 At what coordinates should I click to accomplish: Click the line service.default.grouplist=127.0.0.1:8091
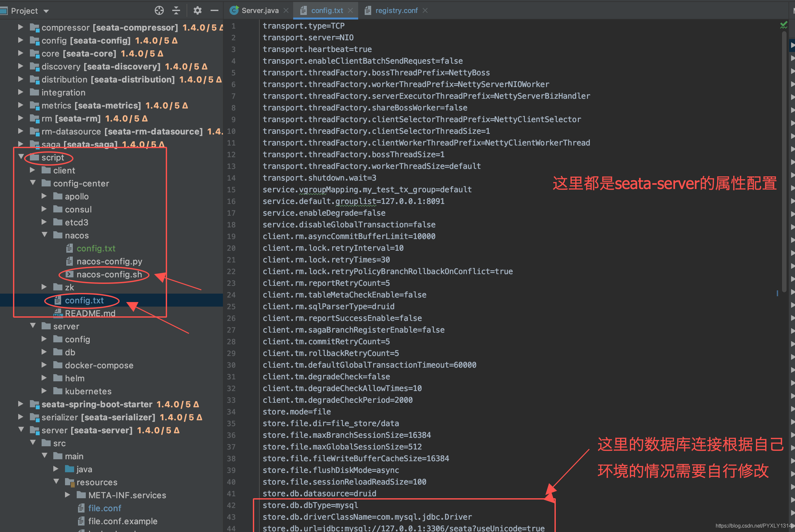pyautogui.click(x=353, y=201)
